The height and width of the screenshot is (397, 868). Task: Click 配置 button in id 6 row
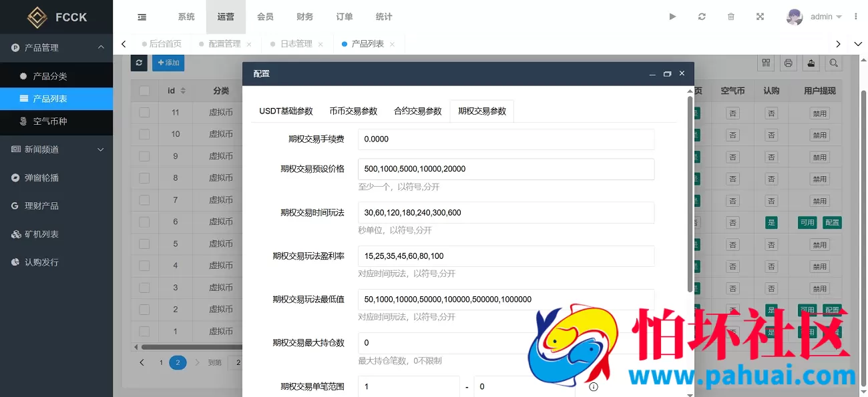(832, 222)
